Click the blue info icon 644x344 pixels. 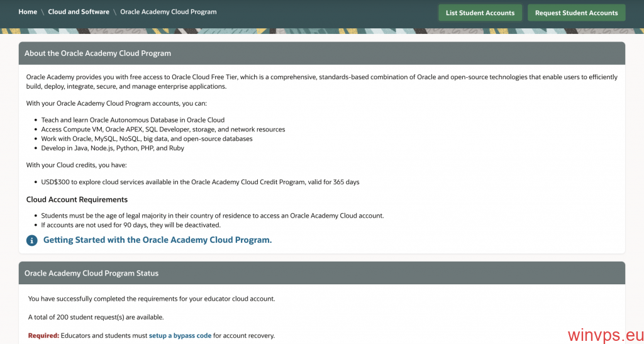click(x=32, y=241)
